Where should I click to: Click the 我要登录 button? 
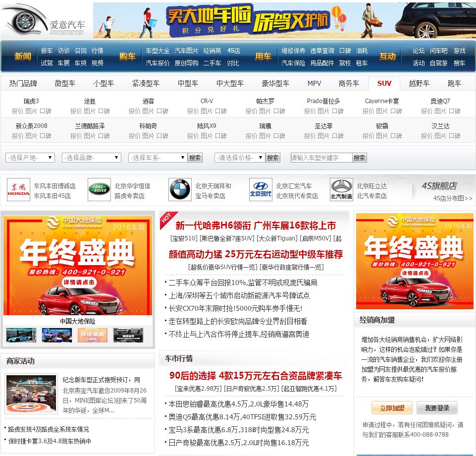tap(437, 408)
